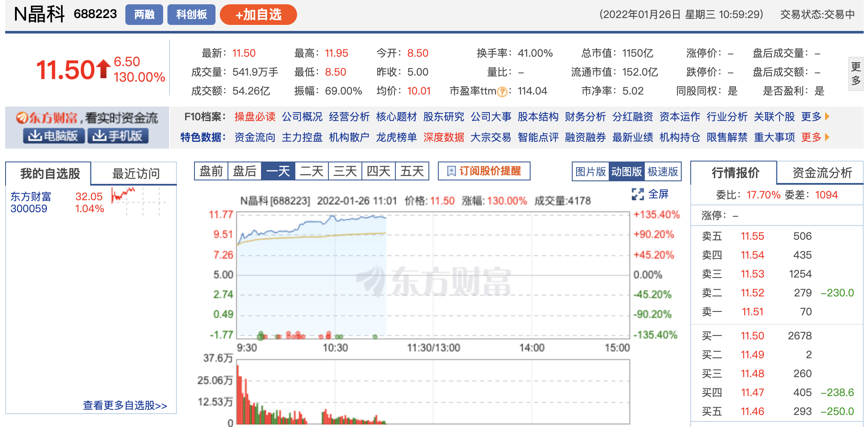Screen dimensions: 868x427
Task: Open 股本结构 link
Action: (538, 116)
